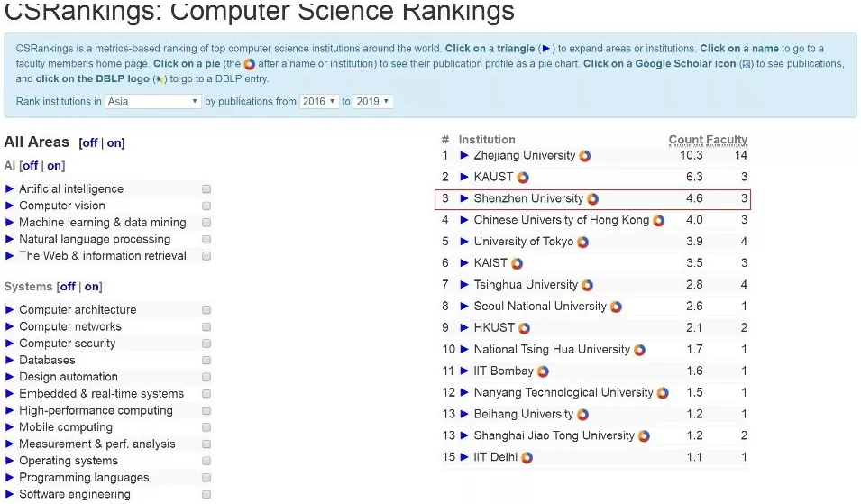Click Beihang University pie chart icon
The width and height of the screenshot is (861, 504).
[582, 415]
